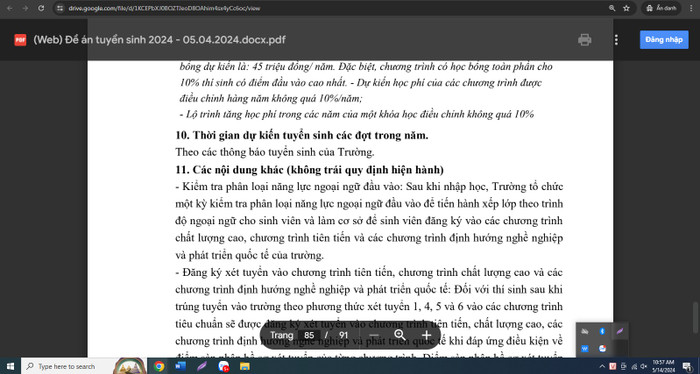Click the drive.google.com address bar URL
The width and height of the screenshot is (700, 374).
point(164,8)
